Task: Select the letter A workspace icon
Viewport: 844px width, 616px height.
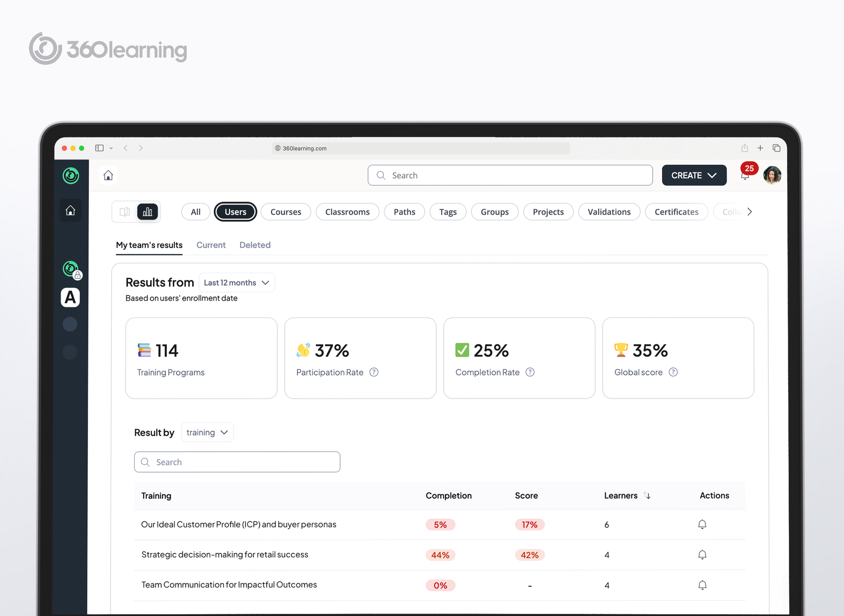Action: coord(70,297)
